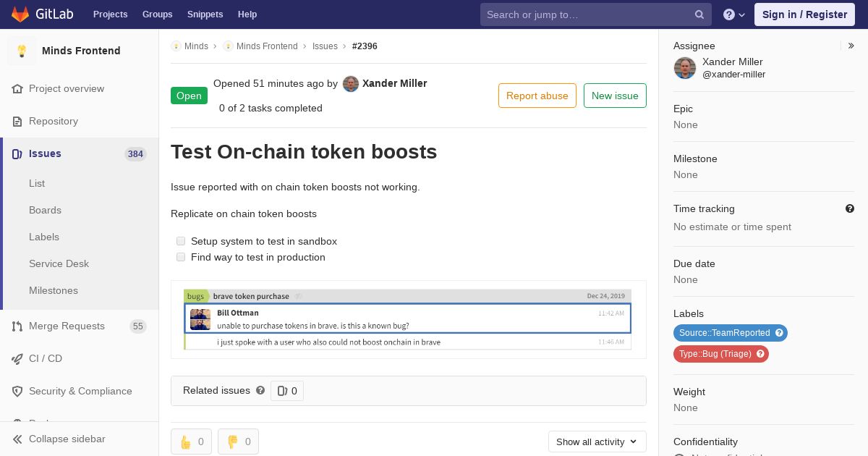Open Snippets in the top navigation
Screen dimensions: 868x456
[205, 14]
